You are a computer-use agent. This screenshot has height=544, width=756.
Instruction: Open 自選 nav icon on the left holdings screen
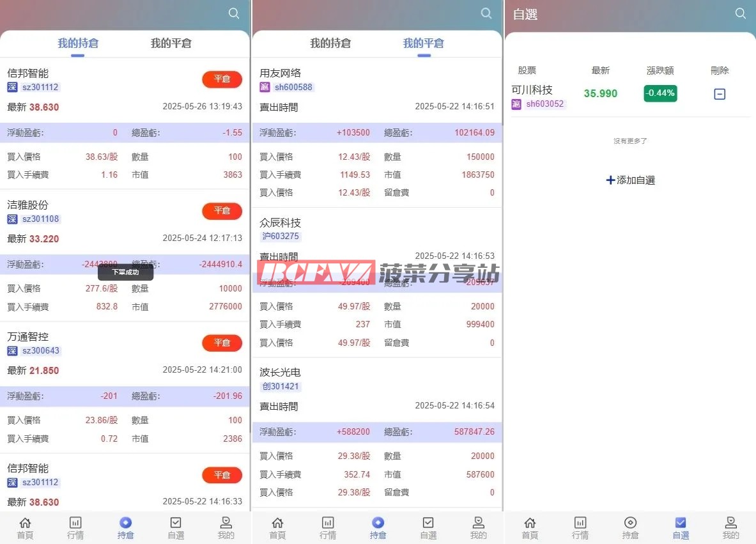(x=176, y=527)
